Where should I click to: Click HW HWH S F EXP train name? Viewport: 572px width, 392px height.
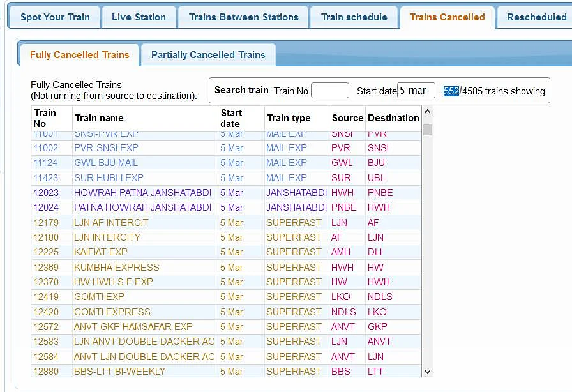click(114, 282)
